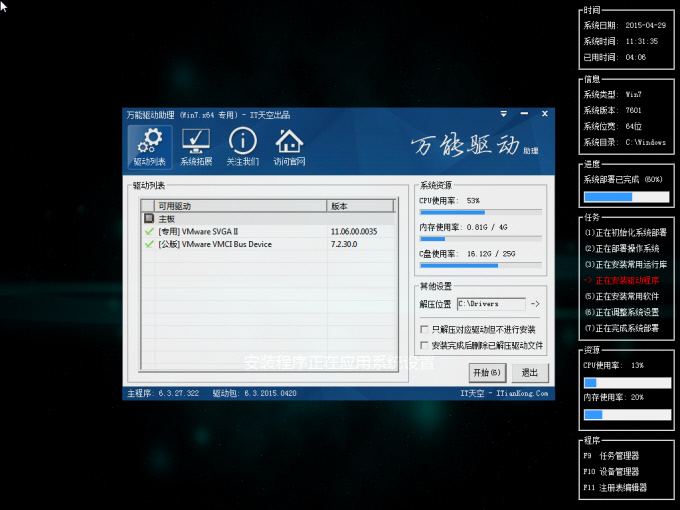Image resolution: width=680 pixels, height=510 pixels.
Task: Toggle the 主板 category checkbox
Action: tap(149, 218)
